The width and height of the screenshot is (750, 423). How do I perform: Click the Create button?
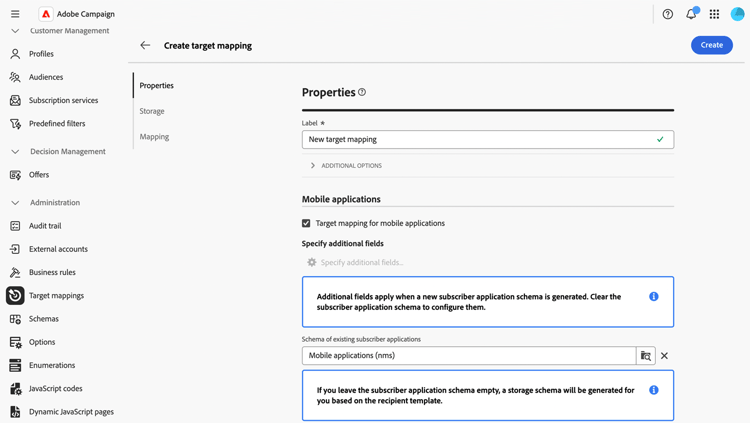[x=712, y=45]
